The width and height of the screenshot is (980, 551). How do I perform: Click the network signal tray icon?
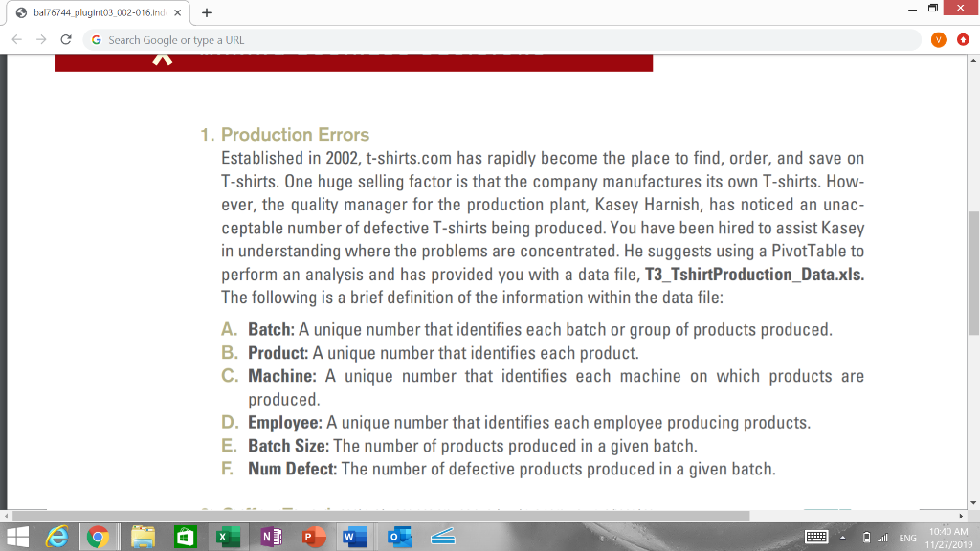pyautogui.click(x=882, y=538)
